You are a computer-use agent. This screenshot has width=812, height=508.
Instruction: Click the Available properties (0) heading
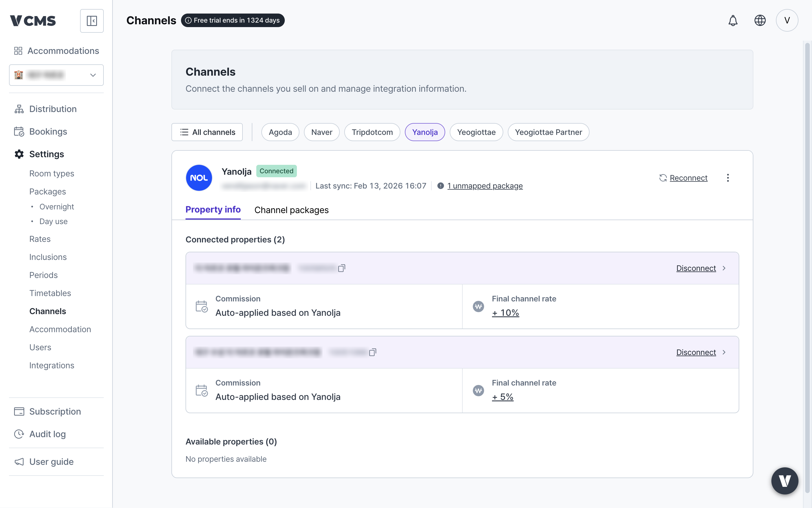tap(231, 441)
